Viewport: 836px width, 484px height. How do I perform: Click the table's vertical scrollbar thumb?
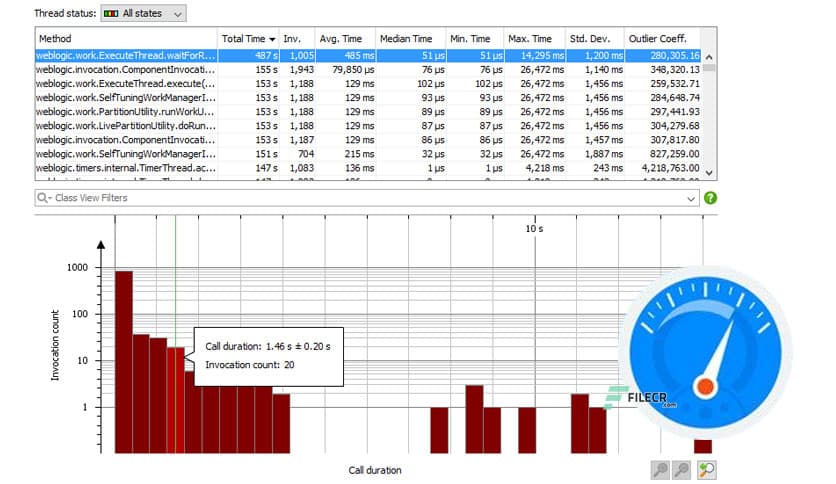coord(709,68)
